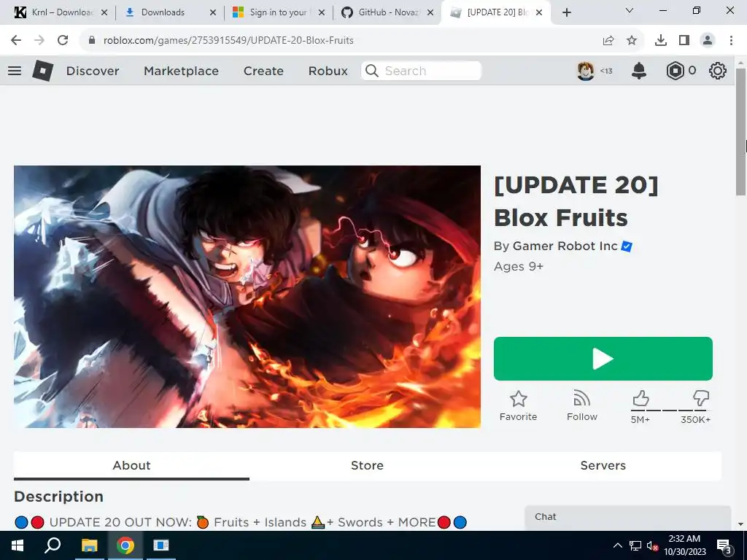Switch to the Downloads tab

point(169,13)
